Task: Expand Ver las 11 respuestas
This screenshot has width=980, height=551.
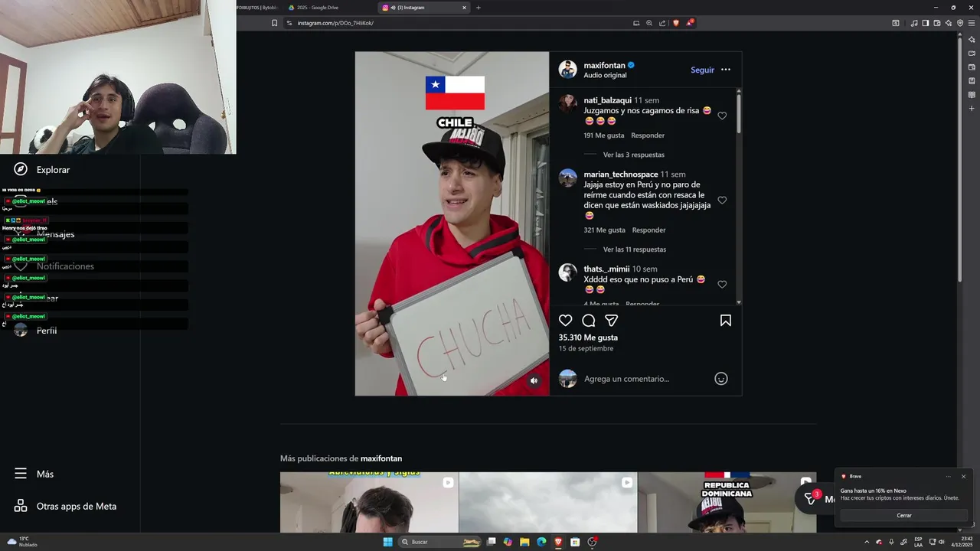Action: click(635, 249)
